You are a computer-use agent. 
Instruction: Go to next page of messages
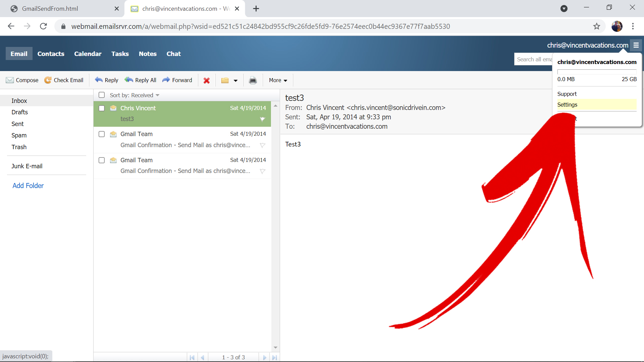[264, 357]
